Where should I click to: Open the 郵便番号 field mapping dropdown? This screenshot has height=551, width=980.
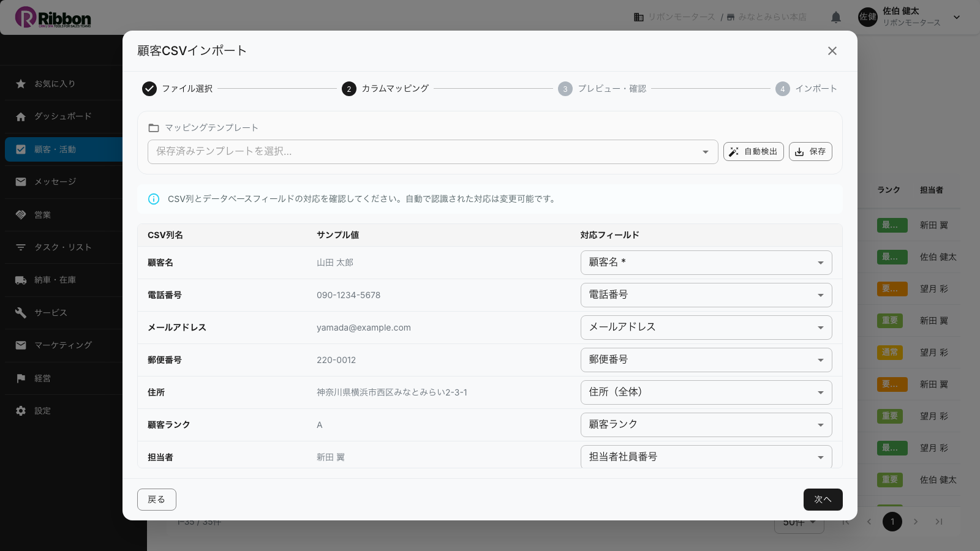pos(706,360)
